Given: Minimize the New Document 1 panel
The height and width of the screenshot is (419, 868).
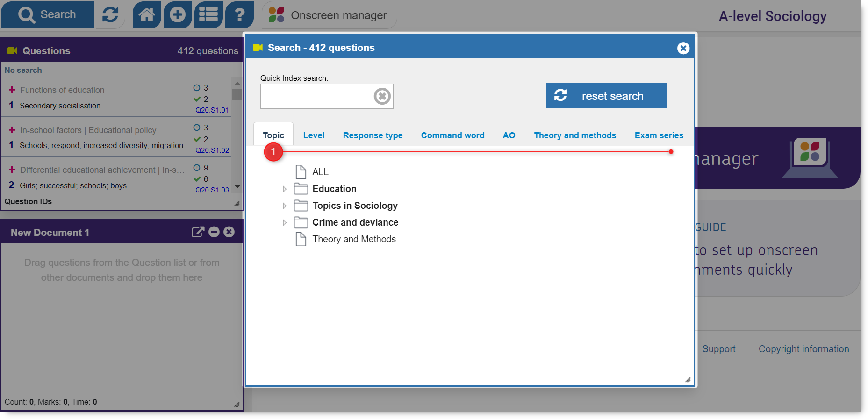Looking at the screenshot, I should [x=214, y=232].
